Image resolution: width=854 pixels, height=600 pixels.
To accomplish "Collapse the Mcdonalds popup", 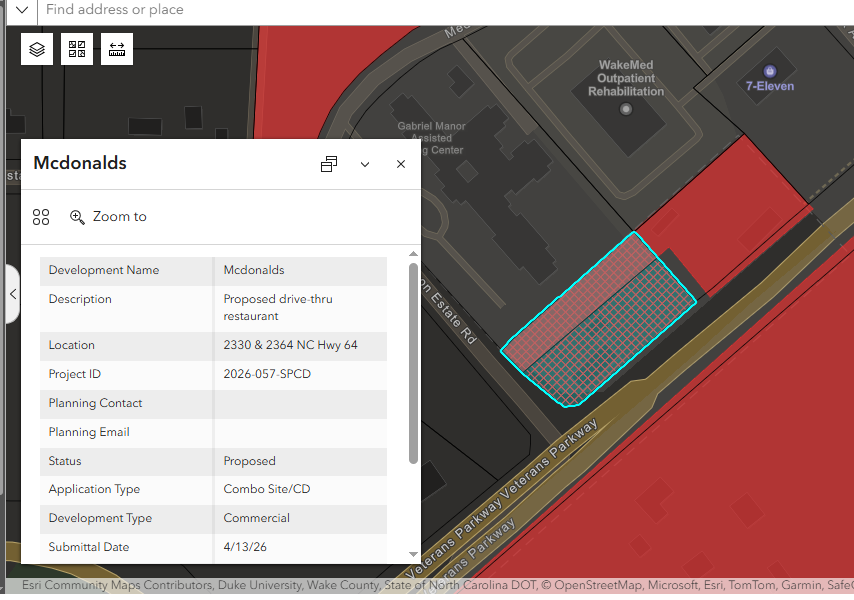I will point(365,164).
